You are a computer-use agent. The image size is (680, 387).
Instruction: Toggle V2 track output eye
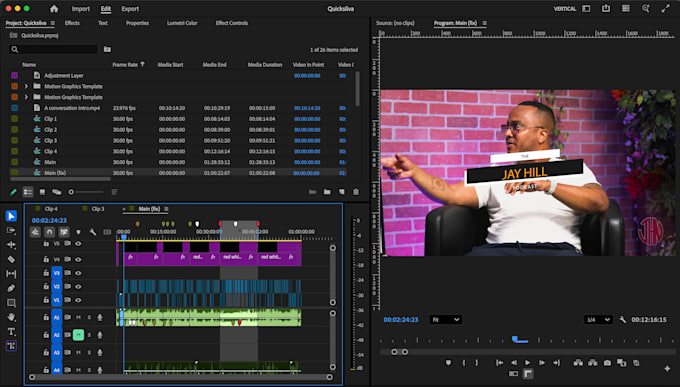click(78, 286)
